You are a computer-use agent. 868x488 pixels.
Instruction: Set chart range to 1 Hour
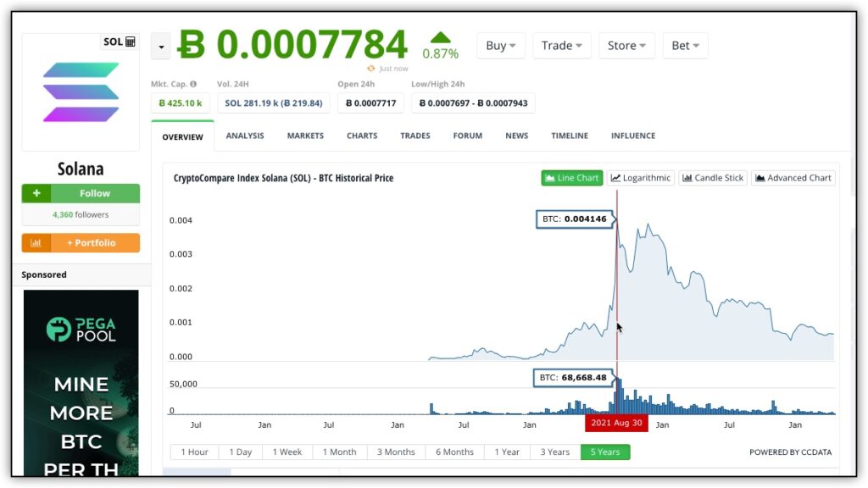pos(194,452)
